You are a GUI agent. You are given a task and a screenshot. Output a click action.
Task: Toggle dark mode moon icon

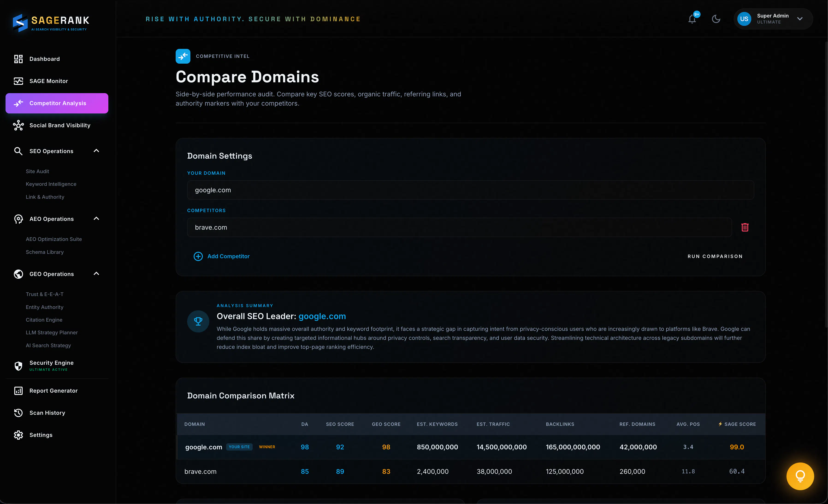[x=716, y=19]
